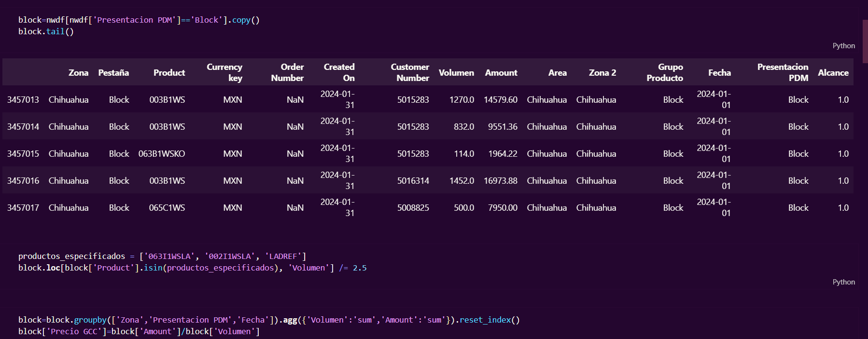Click the amount value 16973.88
Viewport: 868px width, 339px height.
(x=501, y=181)
